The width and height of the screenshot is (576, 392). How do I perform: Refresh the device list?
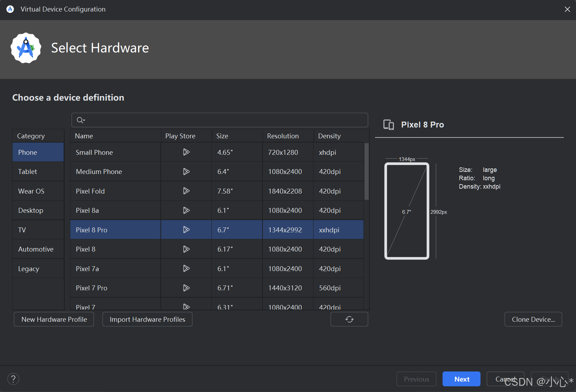[349, 319]
